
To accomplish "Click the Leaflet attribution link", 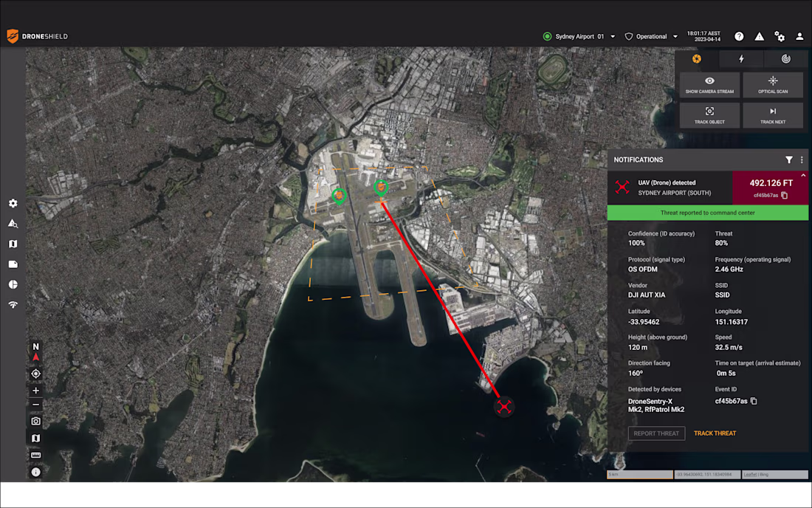I will [749, 474].
